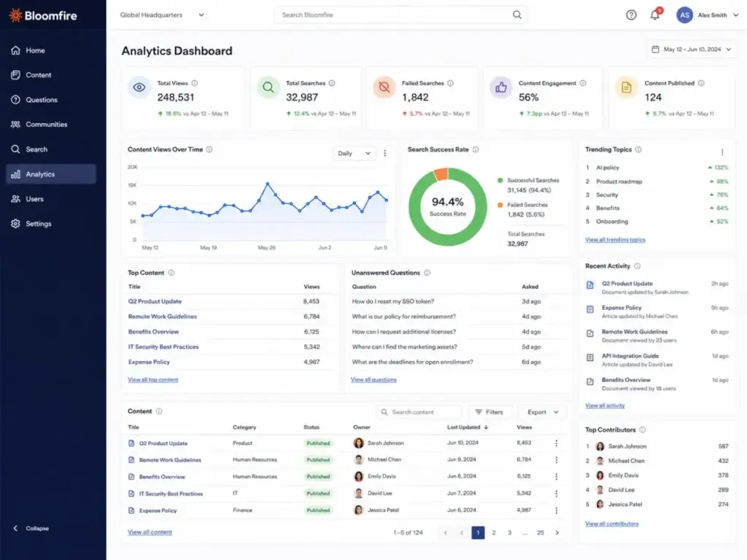Collapse the sidebar
Image resolution: width=747 pixels, height=560 pixels.
32,529
